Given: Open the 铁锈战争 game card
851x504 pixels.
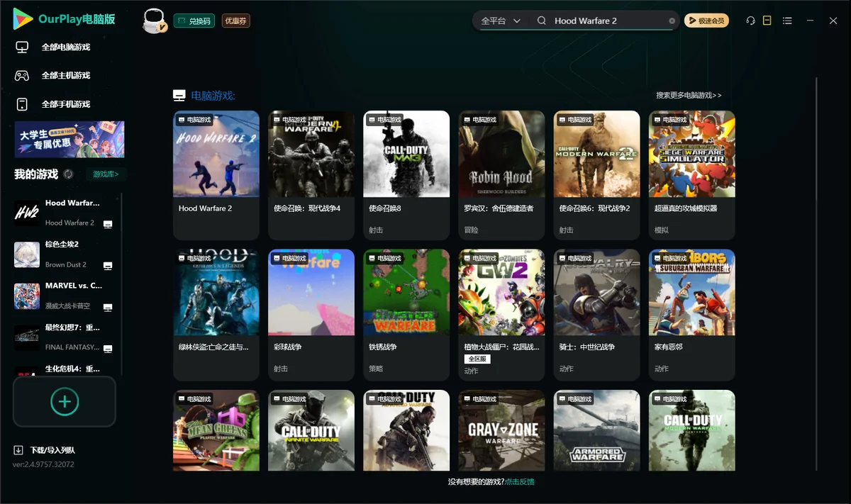Looking at the screenshot, I should (406, 314).
